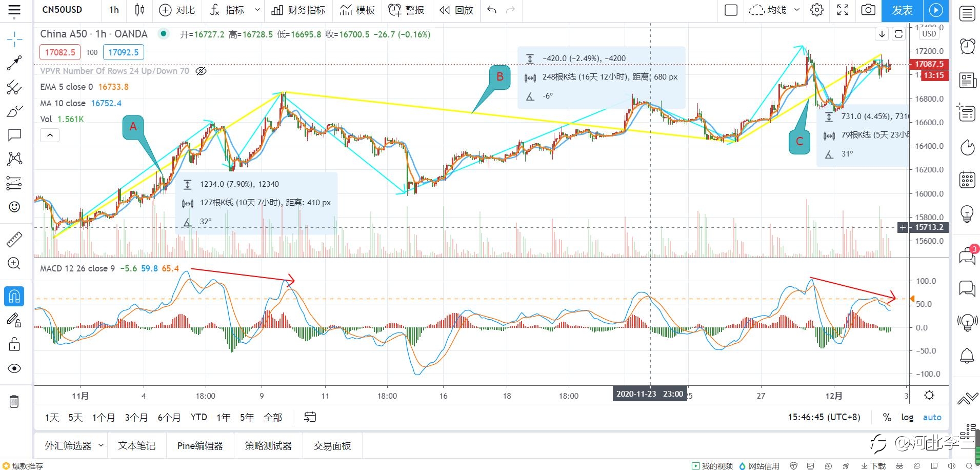This screenshot has height=470, width=980.
Task: Take a chart snapshot with camera icon
Action: 868,10
